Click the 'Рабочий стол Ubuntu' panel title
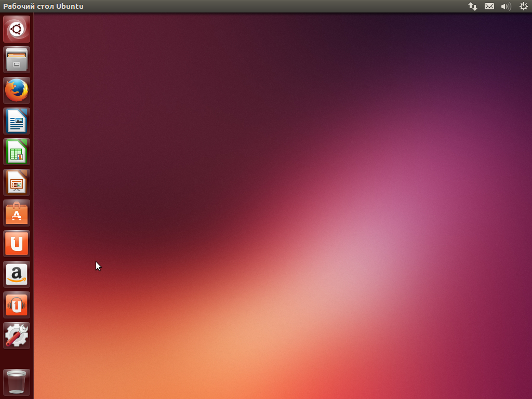 coord(43,6)
